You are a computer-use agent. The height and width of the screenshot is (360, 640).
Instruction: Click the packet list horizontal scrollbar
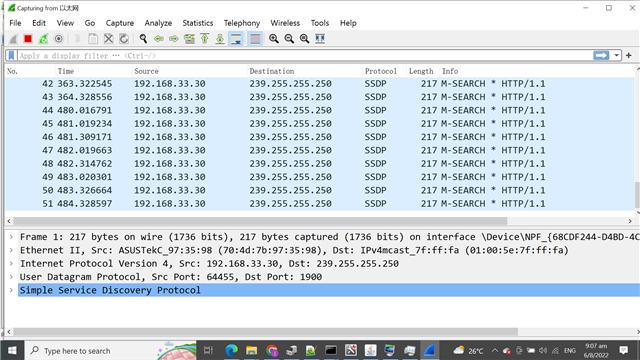click(x=260, y=221)
